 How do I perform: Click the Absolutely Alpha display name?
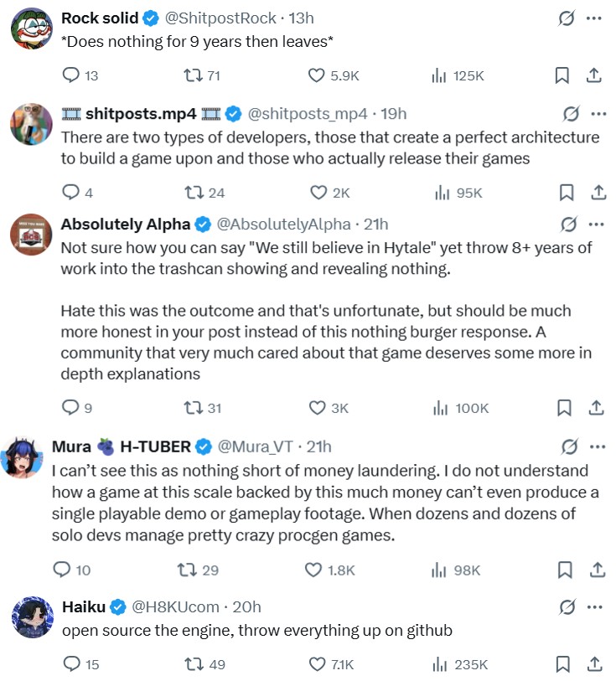[x=126, y=224]
